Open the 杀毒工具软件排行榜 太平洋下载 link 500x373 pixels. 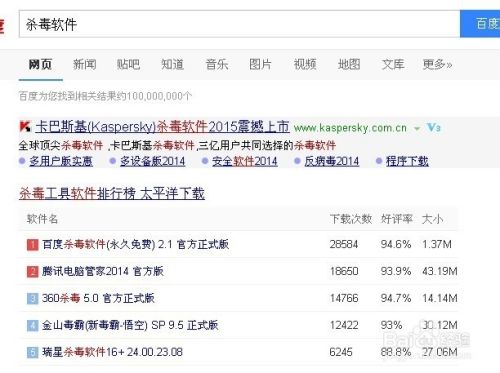(112, 193)
